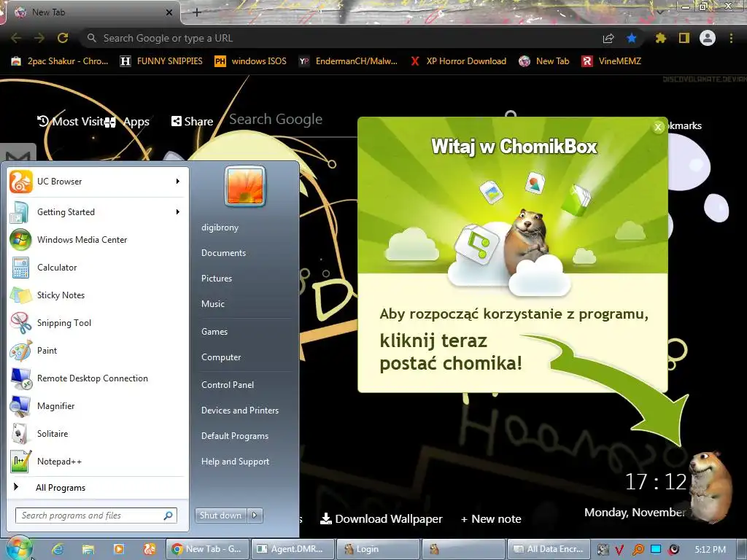Click the Magnifier icon
This screenshot has width=747, height=560.
[x=21, y=405]
